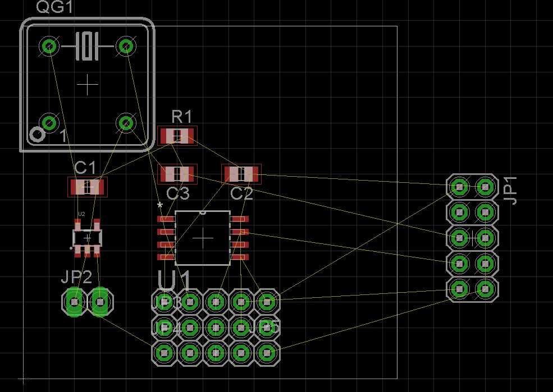
Task: Select the left pad of JP2
Action: pos(75,302)
